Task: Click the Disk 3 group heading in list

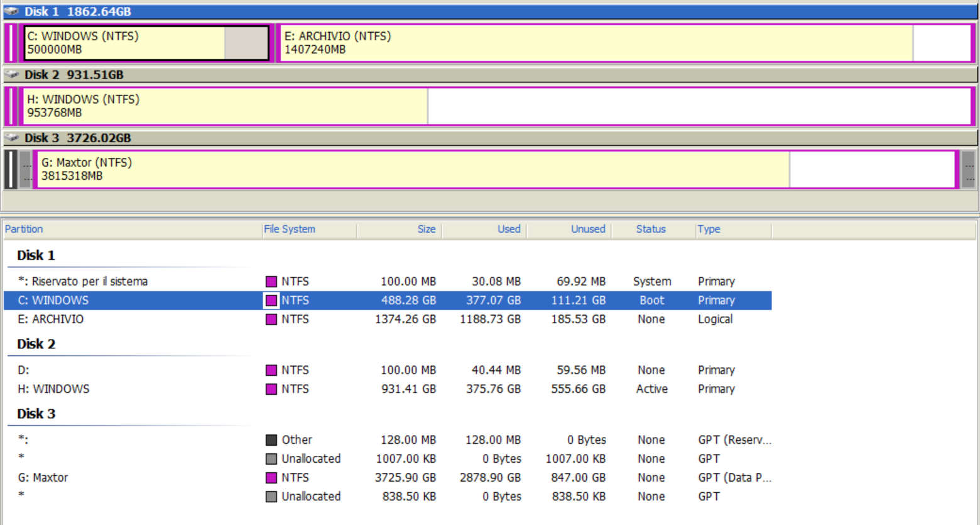Action: 36,414
